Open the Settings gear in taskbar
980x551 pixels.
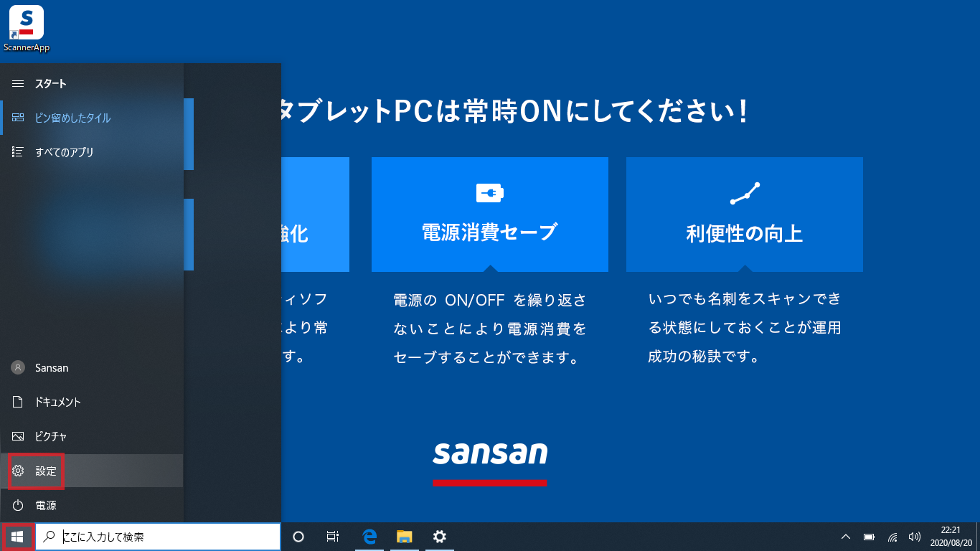click(x=440, y=537)
